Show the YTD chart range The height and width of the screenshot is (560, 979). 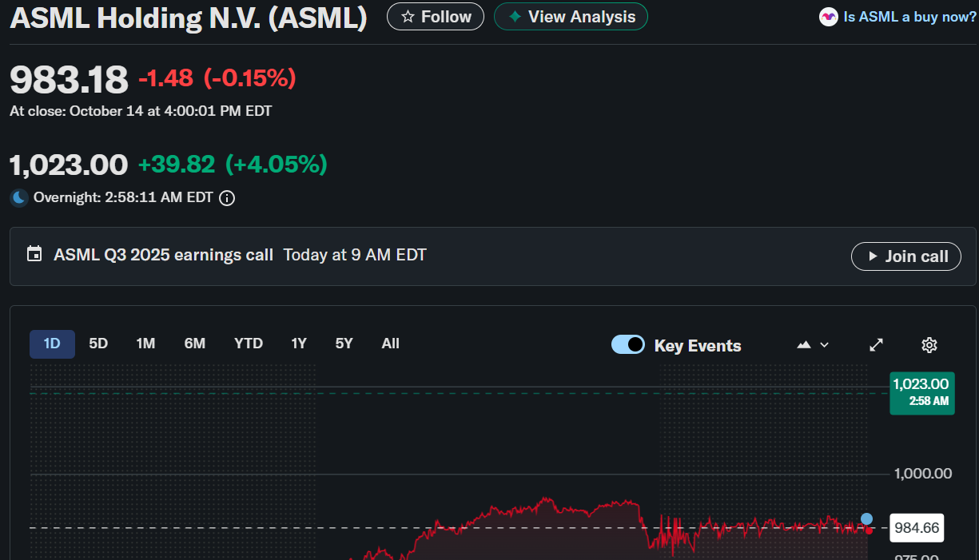249,344
